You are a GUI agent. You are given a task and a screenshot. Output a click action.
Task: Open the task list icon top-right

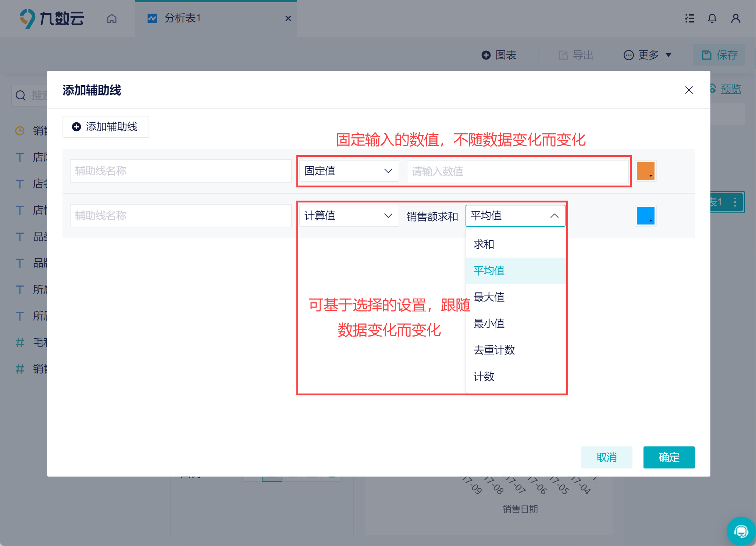pyautogui.click(x=689, y=18)
